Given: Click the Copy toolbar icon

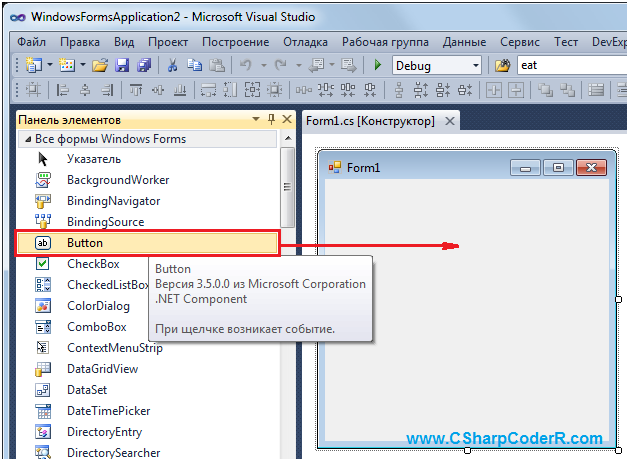Looking at the screenshot, I should (195, 65).
